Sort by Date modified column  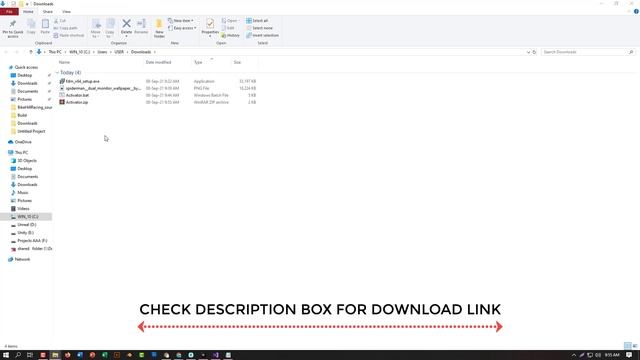pos(158,62)
